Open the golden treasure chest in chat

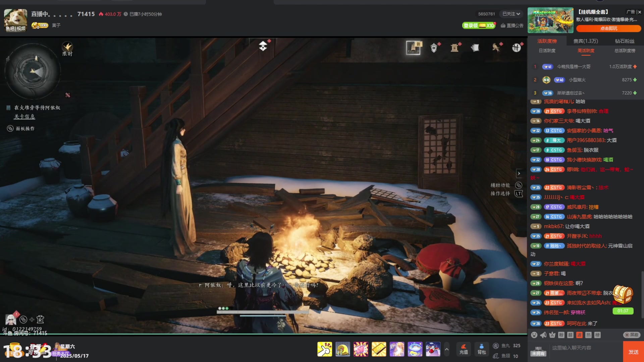(623, 294)
